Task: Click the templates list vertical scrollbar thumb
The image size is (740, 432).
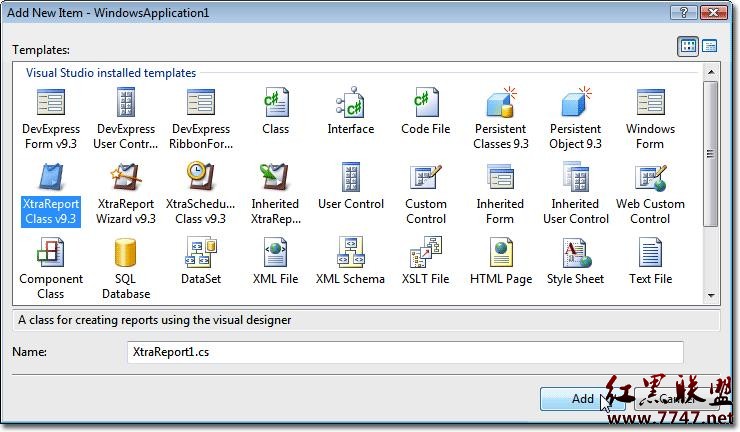Action: click(711, 153)
